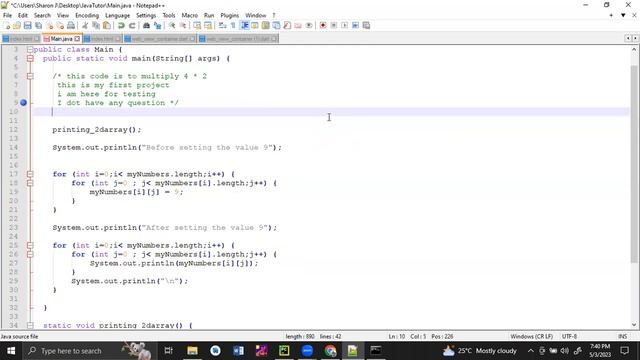Start macro recording with the red button

click(323, 25)
